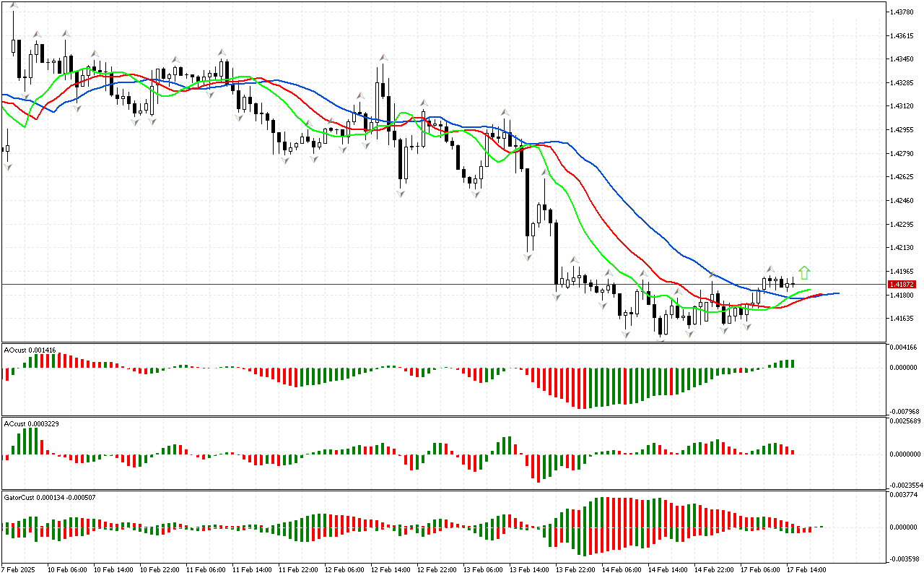Pick the 14 Feb 06:00 time label
Image resolution: width=924 pixels, height=578 pixels.
[621, 570]
